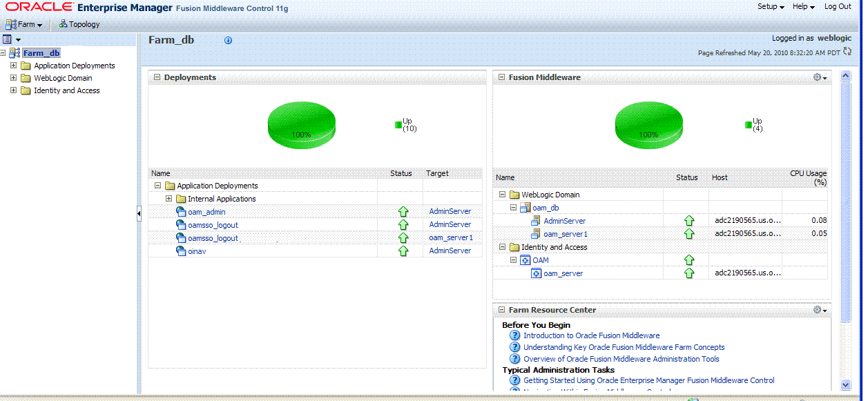
Task: Click the AdminServer target for oam_admin
Action: point(450,212)
